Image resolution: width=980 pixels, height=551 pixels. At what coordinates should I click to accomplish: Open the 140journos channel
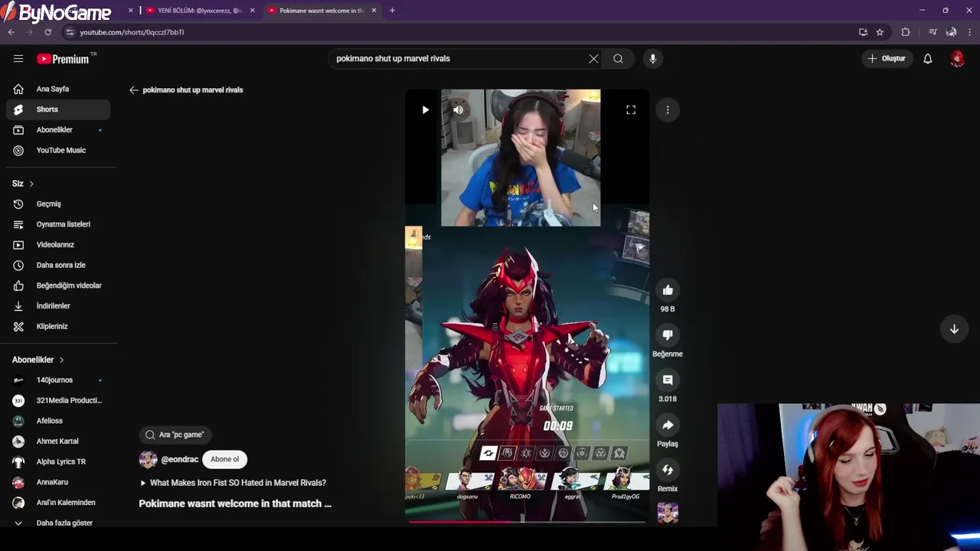point(58,380)
